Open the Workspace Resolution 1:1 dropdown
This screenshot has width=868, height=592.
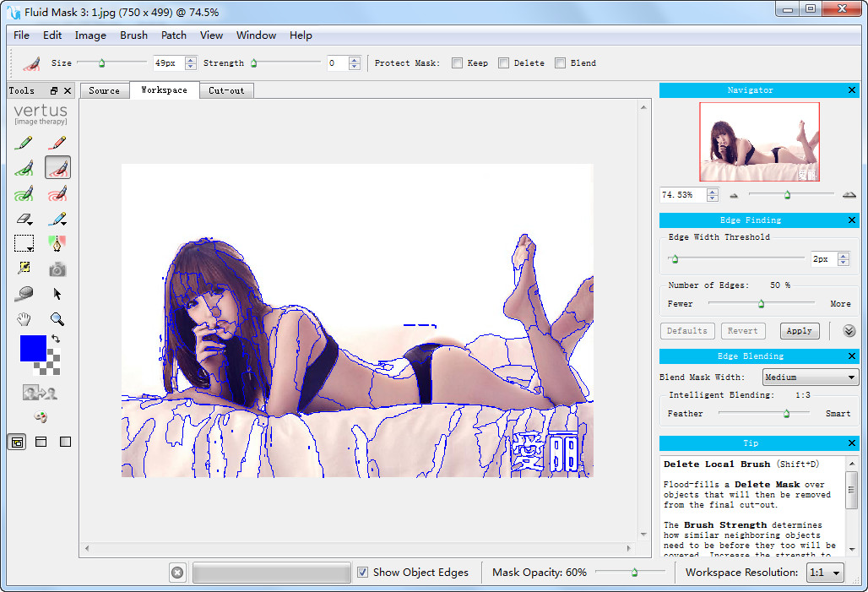825,573
